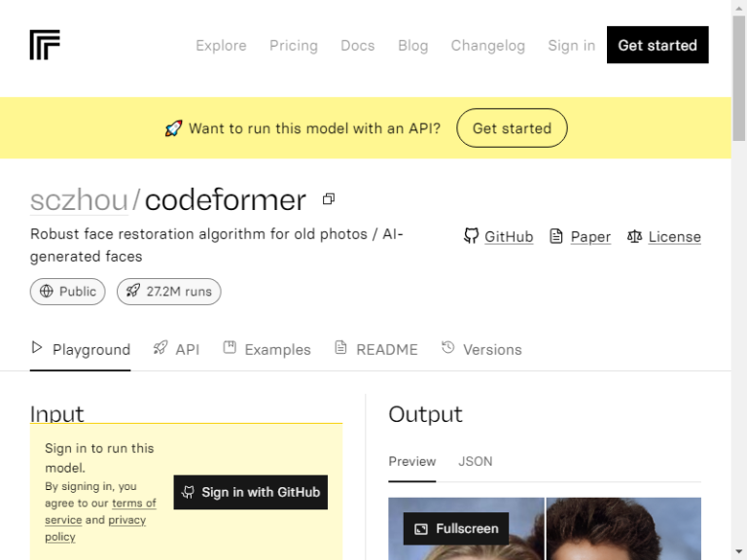Click the vertical scrollbar thumb
The width and height of the screenshot is (747, 560).
(739, 79)
